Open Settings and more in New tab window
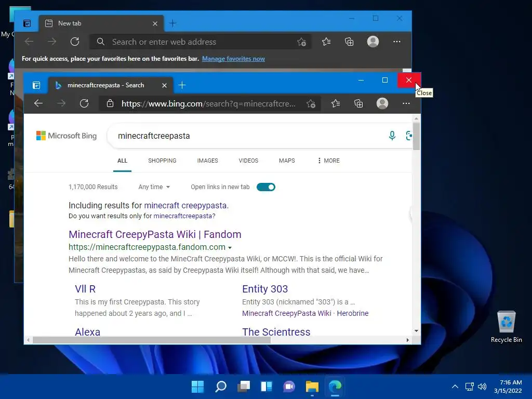 (x=396, y=42)
